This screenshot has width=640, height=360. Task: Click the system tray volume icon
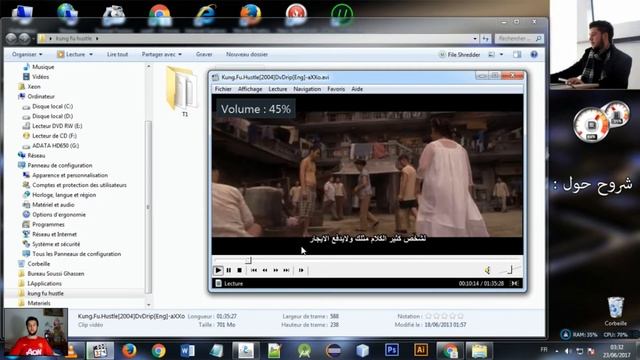(567, 351)
